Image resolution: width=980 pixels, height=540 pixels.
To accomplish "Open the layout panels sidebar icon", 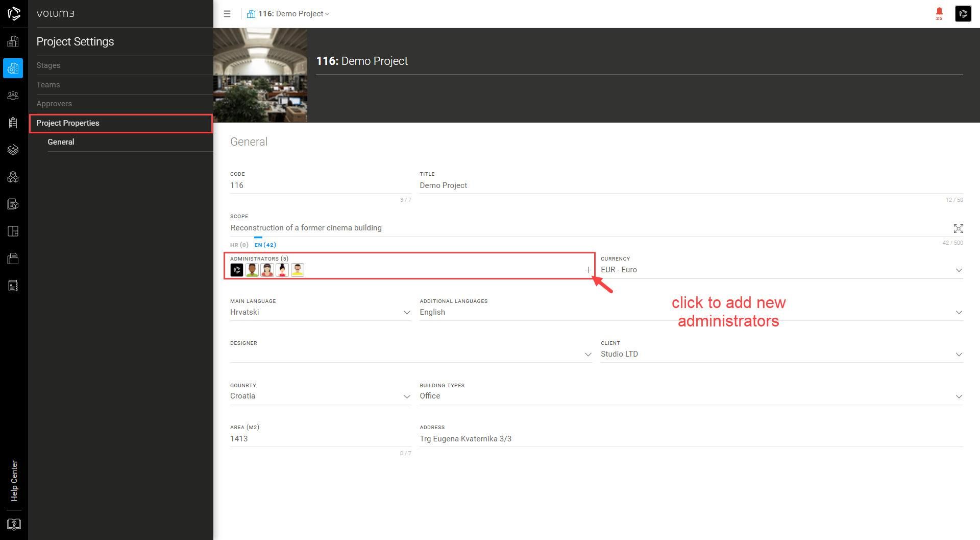I will click(x=13, y=231).
